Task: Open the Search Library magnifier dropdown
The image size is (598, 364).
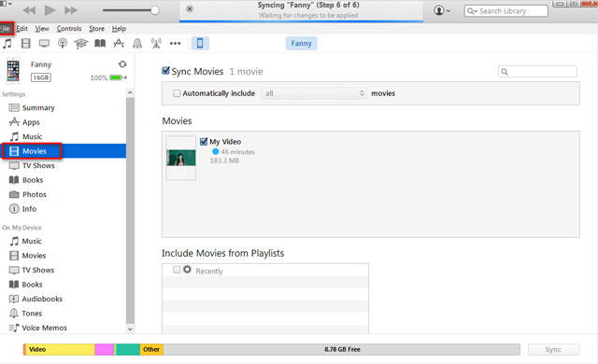Action: [472, 11]
